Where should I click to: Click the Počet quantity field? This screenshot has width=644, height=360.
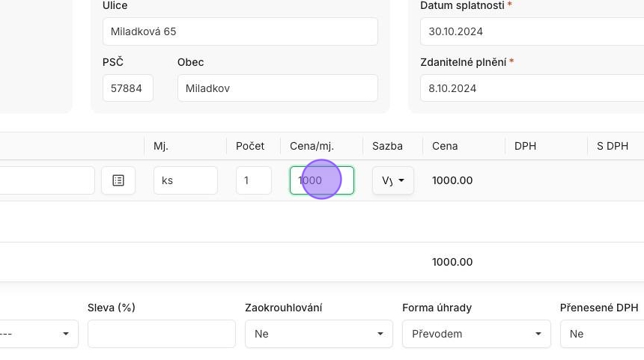[253, 180]
